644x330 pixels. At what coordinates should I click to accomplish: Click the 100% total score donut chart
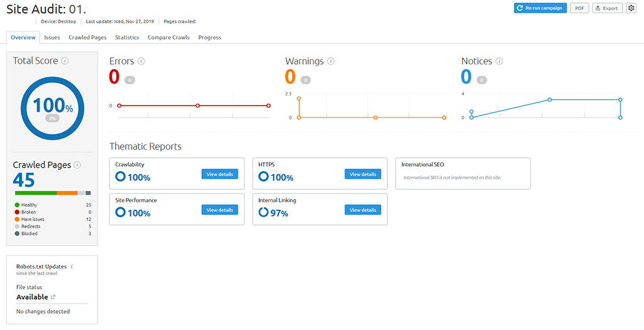tap(53, 108)
